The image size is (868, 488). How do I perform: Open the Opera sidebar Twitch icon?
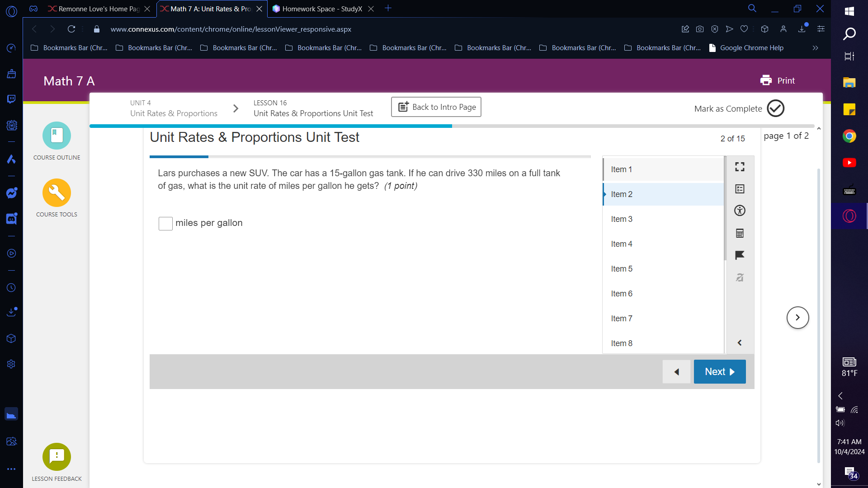(11, 99)
